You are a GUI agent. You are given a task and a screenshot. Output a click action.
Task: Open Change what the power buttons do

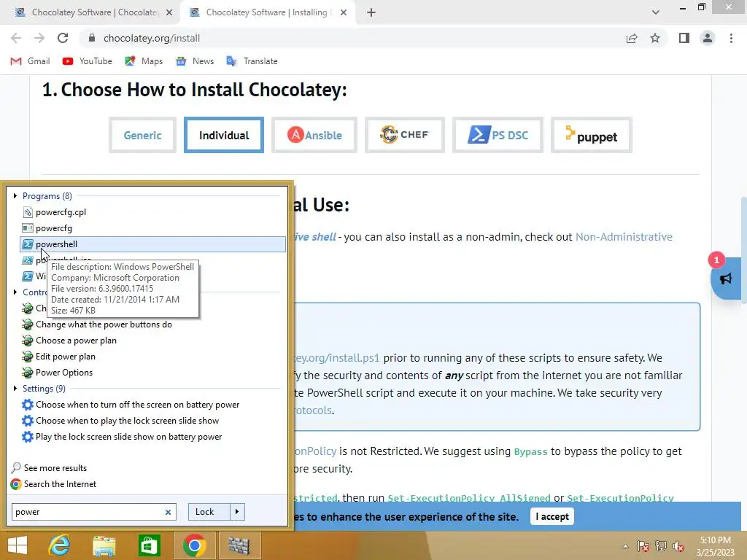[104, 324]
